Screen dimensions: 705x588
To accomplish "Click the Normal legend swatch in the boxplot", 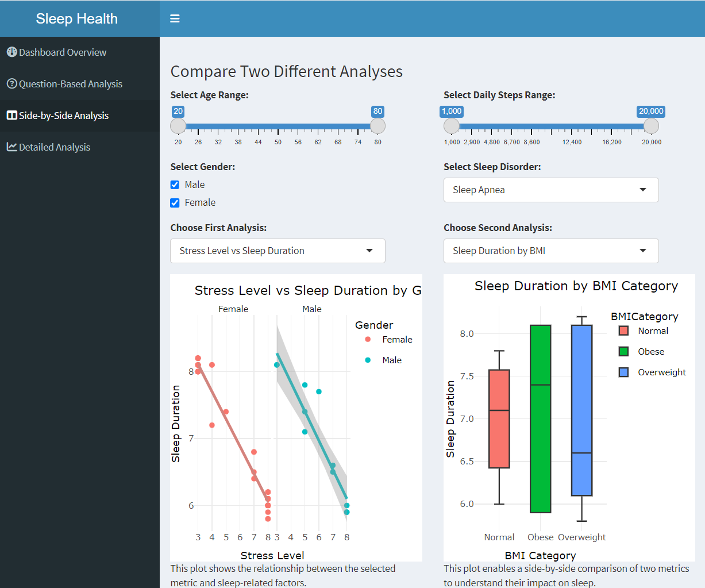I will (623, 330).
